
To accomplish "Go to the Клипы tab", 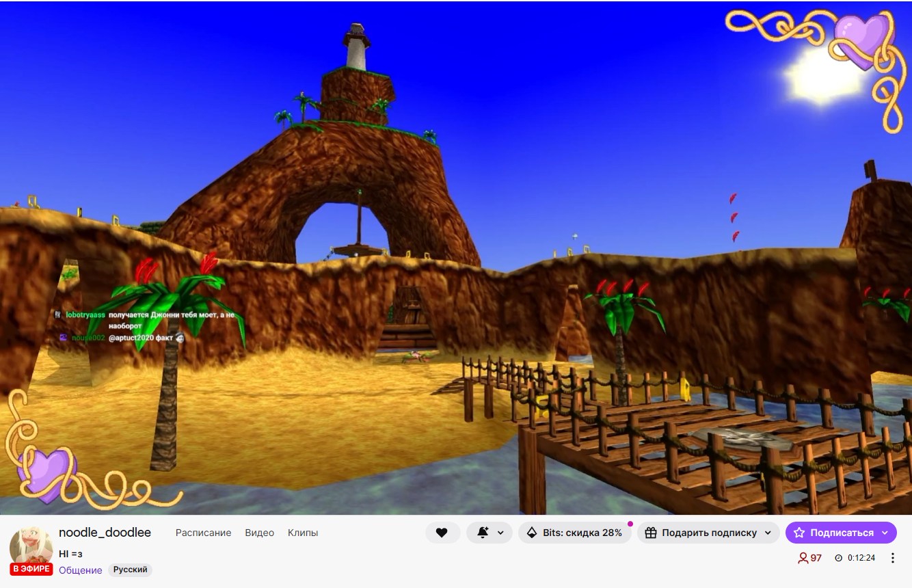I will [303, 533].
